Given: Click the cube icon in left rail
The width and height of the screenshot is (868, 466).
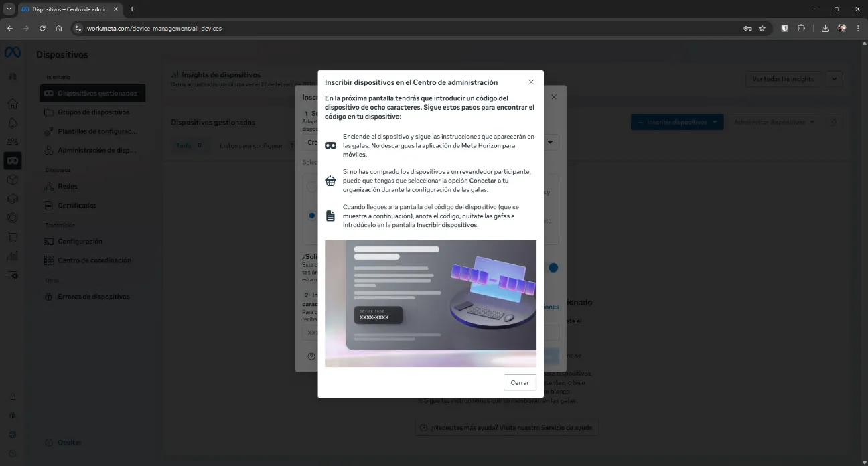Looking at the screenshot, I should click(13, 179).
